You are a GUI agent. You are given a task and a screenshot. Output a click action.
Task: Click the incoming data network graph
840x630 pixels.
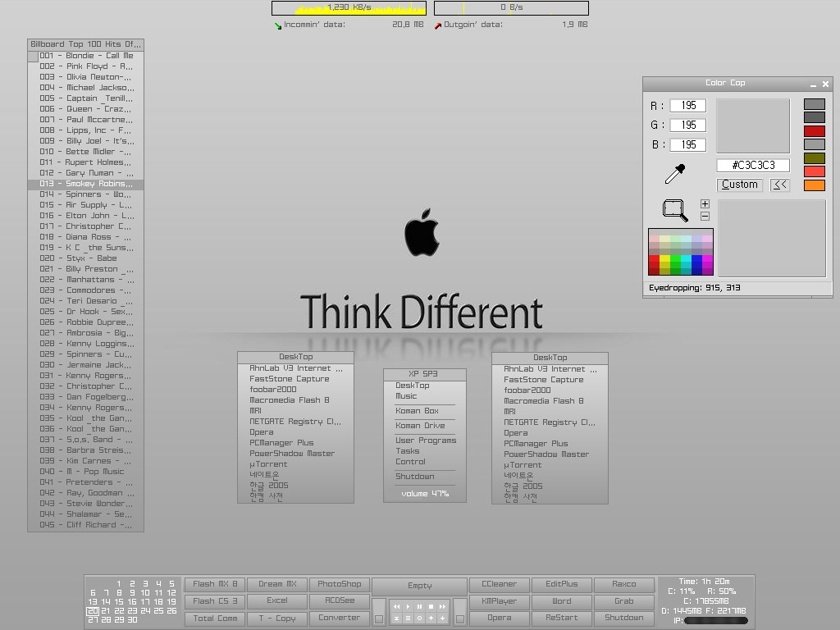point(349,8)
